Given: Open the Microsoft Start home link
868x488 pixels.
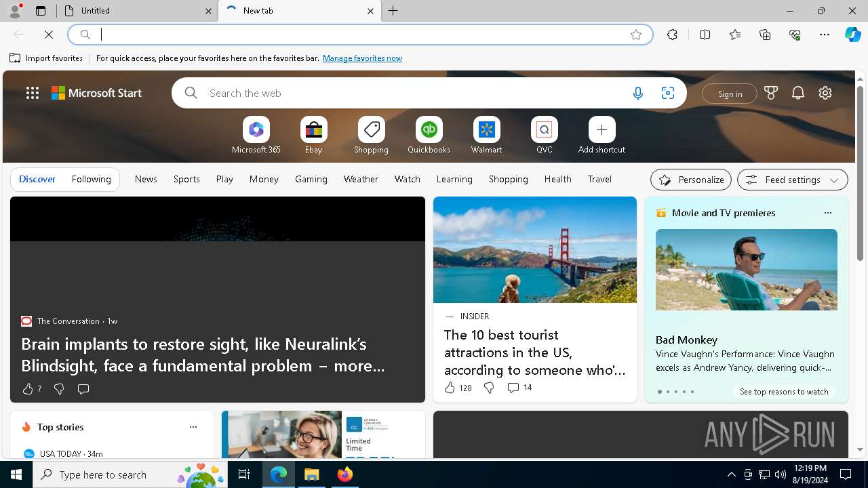Looking at the screenshot, I should tap(97, 93).
